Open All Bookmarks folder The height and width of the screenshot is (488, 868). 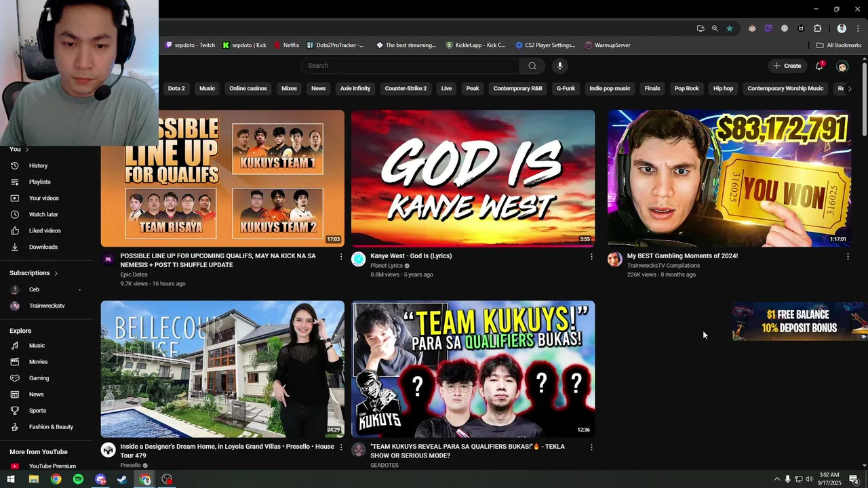(x=839, y=45)
